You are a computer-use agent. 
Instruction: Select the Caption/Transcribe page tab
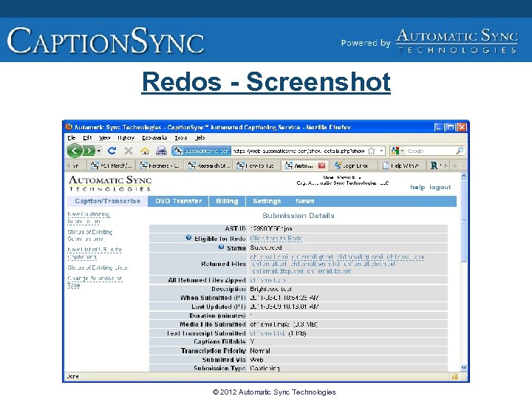point(108,201)
